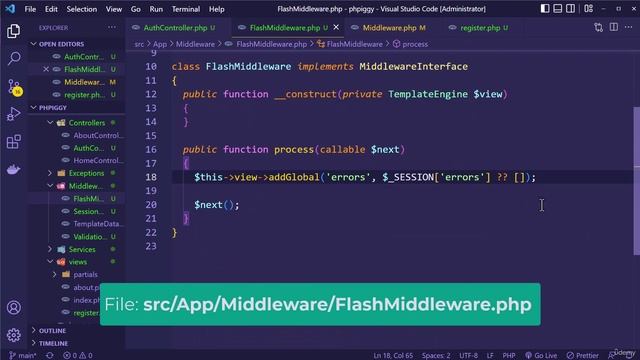Expand the Timeline section
The width and height of the screenshot is (640, 360).
point(53,343)
